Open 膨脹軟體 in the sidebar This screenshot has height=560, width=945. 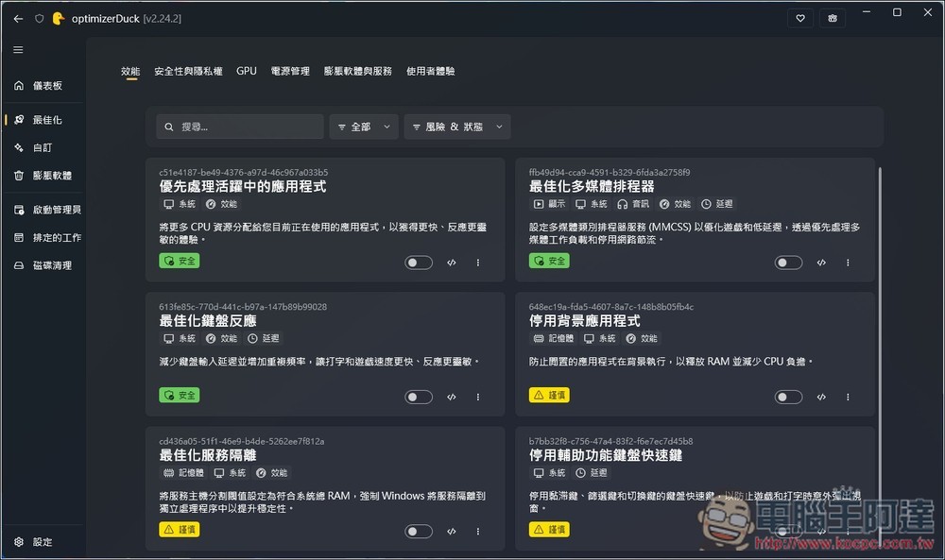(43, 176)
